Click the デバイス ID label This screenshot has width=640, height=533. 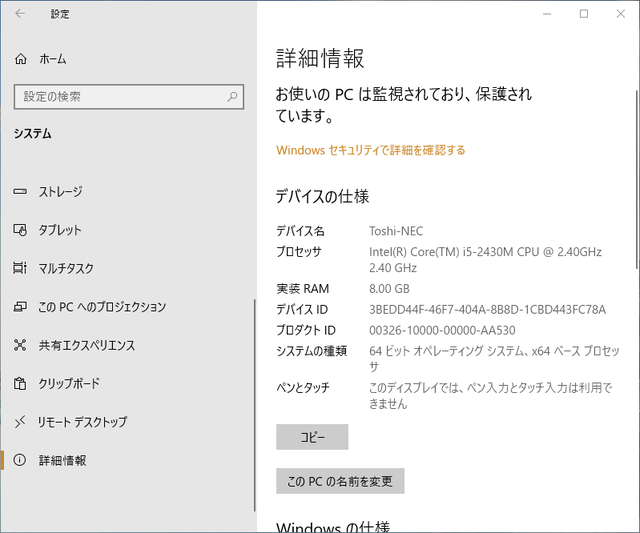click(x=302, y=309)
